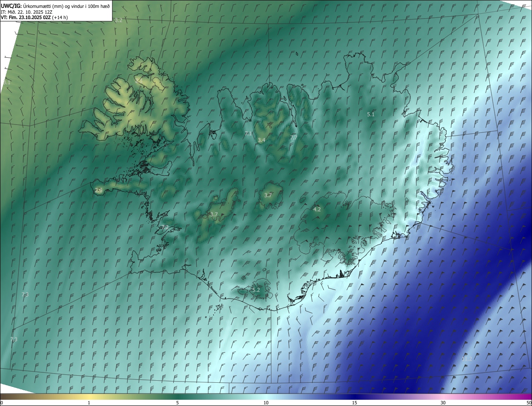Click the 30 tick on the colour scale
The height and width of the screenshot is (406, 532).
[x=443, y=403]
